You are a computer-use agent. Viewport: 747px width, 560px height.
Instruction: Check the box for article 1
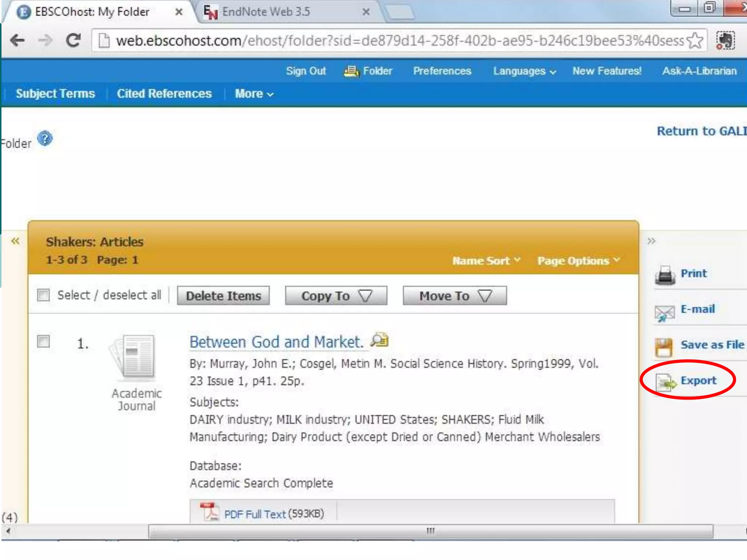pos(43,341)
